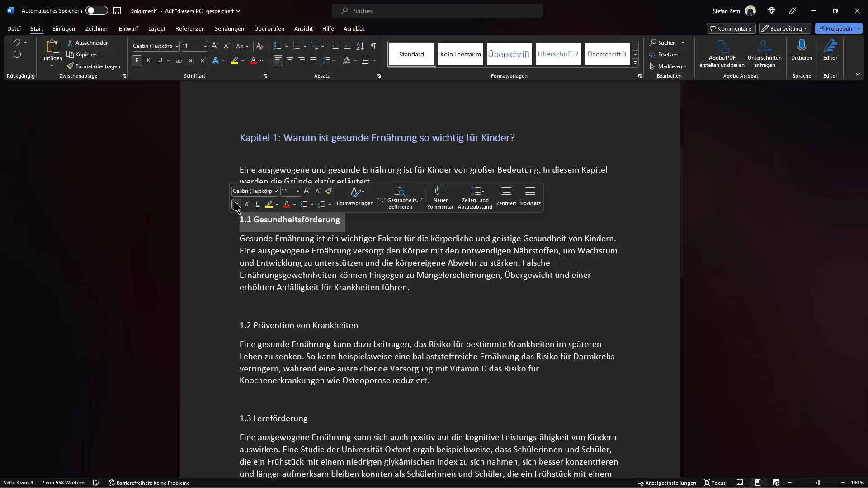The width and height of the screenshot is (868, 488).
Task: Click Ersetzen in Bearbeiten group
Action: click(664, 54)
